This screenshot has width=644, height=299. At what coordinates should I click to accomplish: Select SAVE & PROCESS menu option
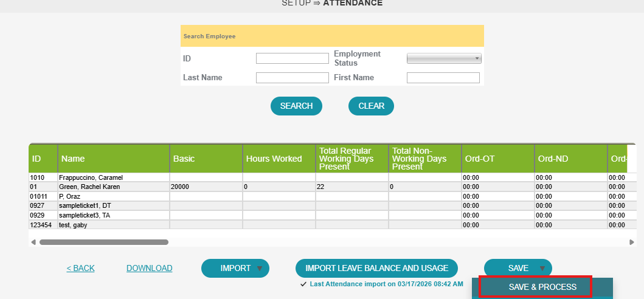point(535,287)
